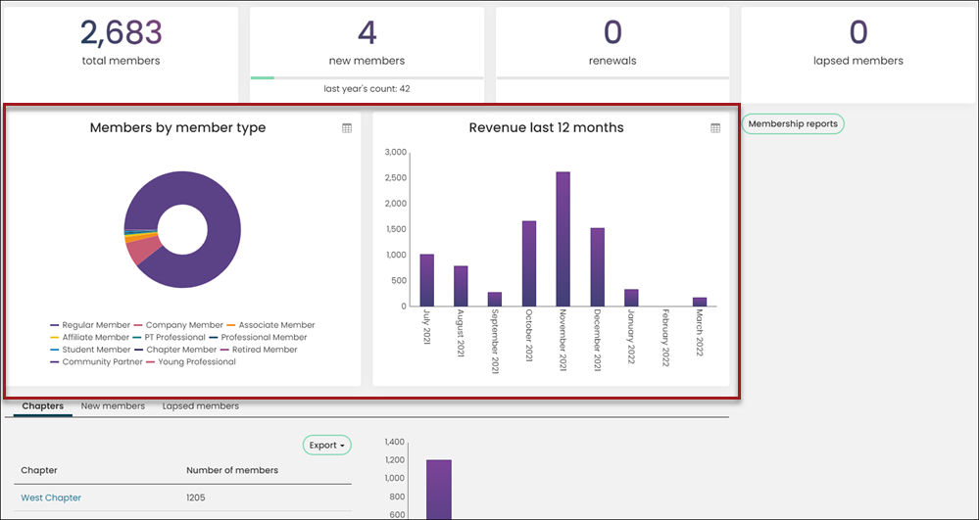This screenshot has height=520, width=980.
Task: Click the Company Member donut slice
Action: [141, 251]
